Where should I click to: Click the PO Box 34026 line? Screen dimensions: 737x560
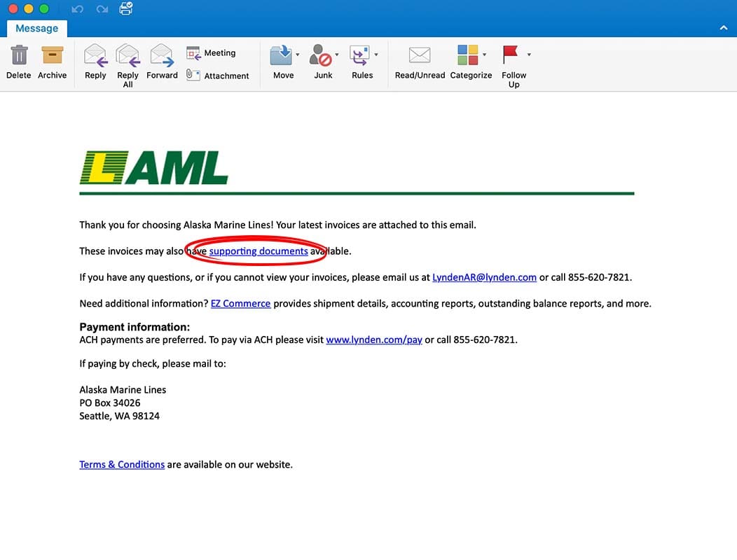pos(109,403)
